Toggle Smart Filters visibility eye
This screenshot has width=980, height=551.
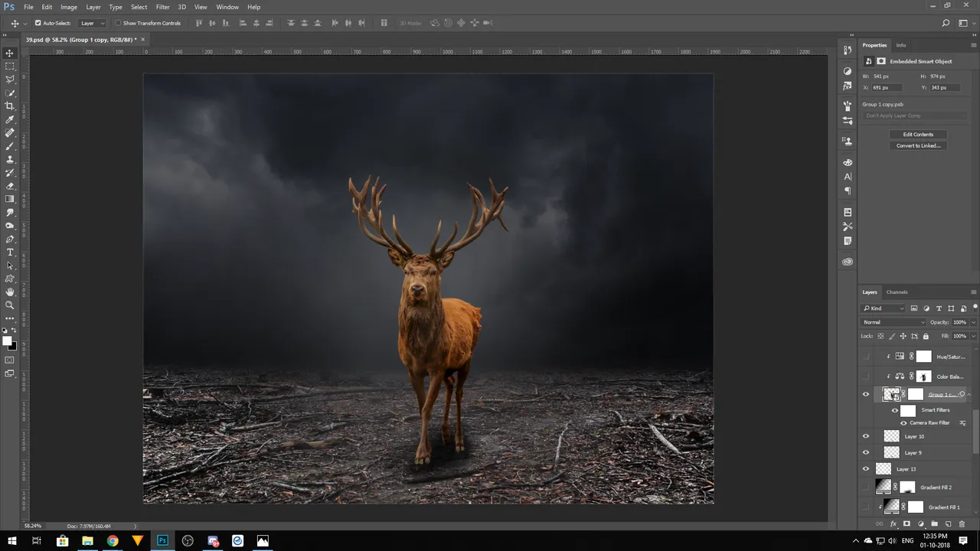click(x=895, y=410)
